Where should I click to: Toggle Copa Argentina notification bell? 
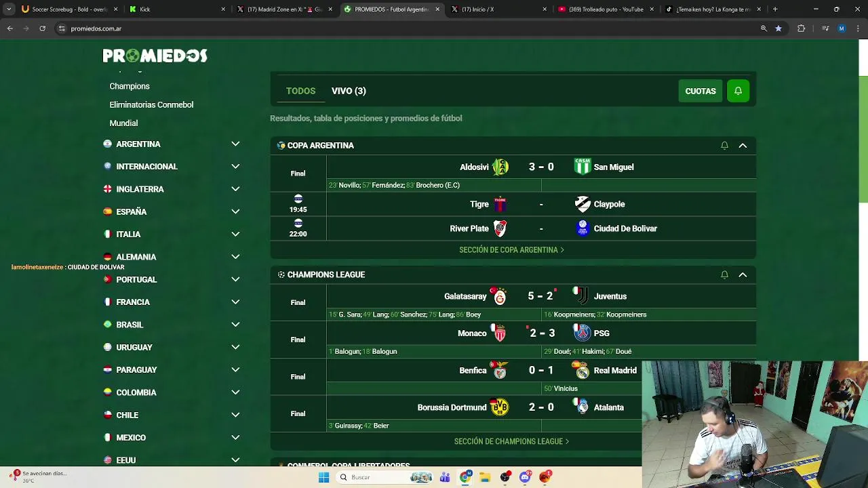click(x=724, y=146)
